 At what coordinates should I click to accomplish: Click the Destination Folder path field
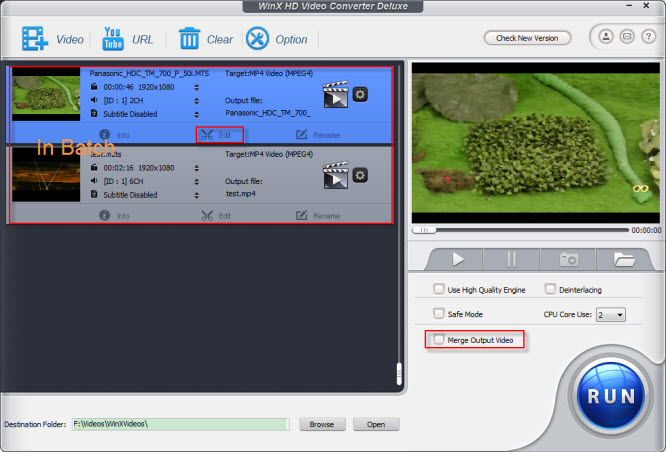(181, 424)
